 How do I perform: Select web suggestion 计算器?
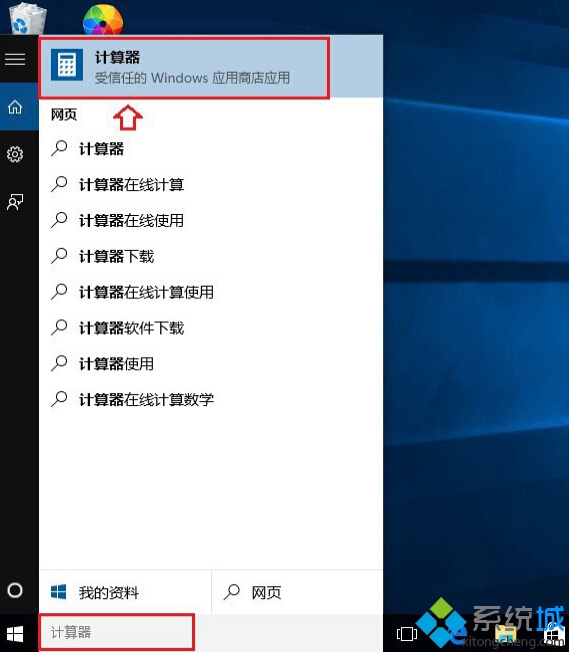(x=211, y=149)
